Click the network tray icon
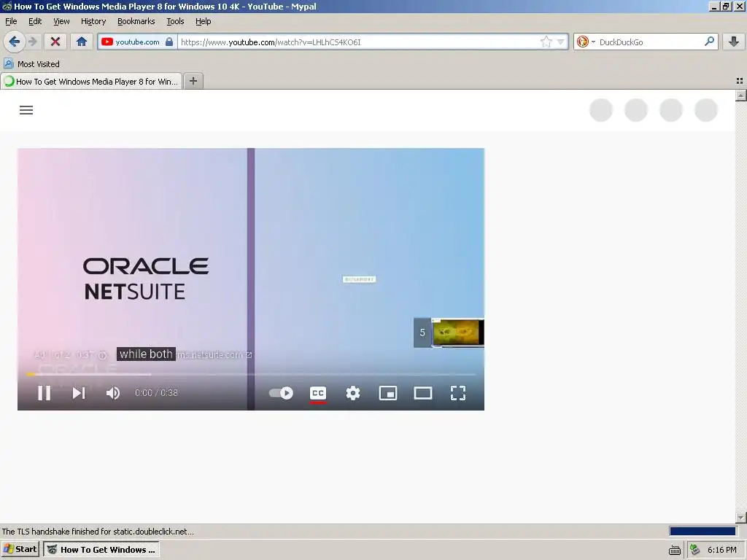Screen dimensions: 747x560 click(695, 550)
